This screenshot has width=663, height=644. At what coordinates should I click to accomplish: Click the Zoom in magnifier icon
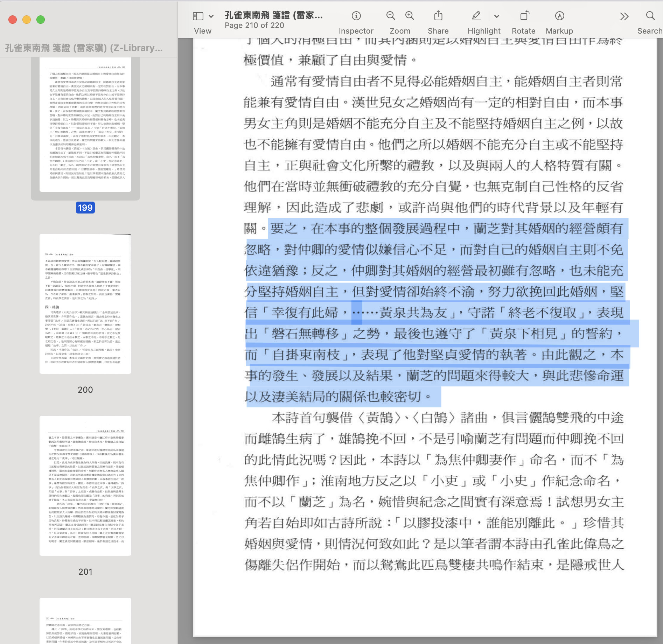click(x=410, y=16)
